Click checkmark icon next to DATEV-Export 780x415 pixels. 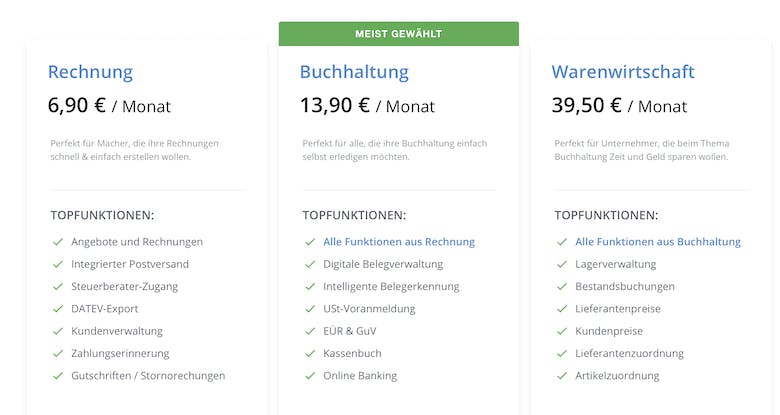click(x=58, y=309)
